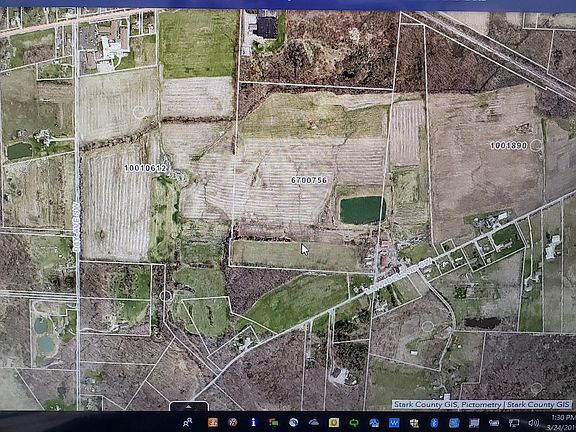The image size is (576, 432).
Task: Expand the bottom panel arrow tab
Action: (x=189, y=406)
